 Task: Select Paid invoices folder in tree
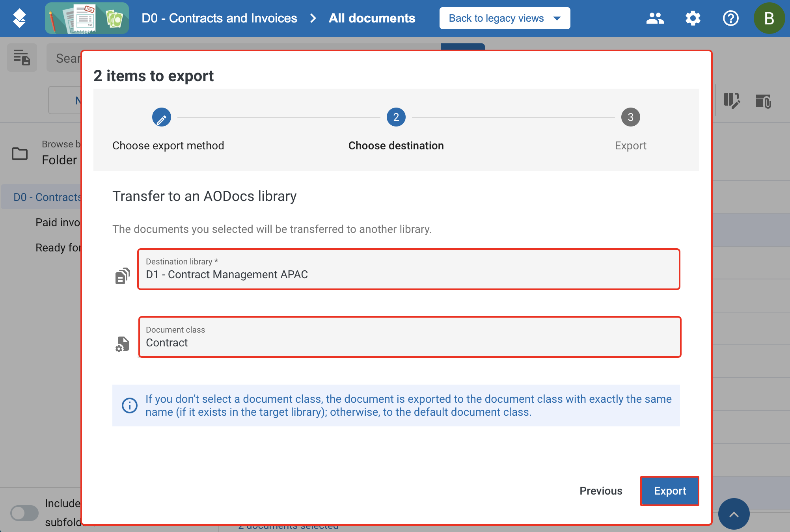coord(58,222)
